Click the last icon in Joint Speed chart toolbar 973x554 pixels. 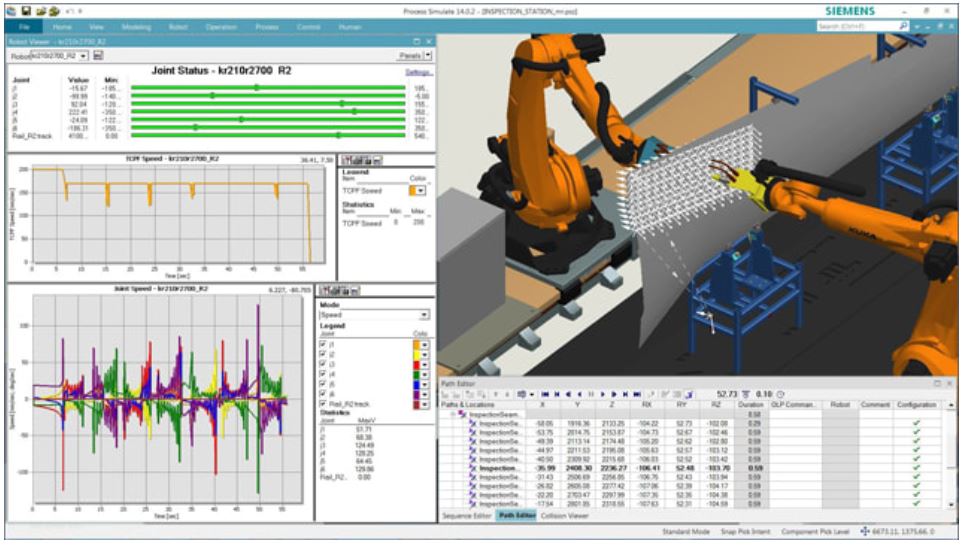(x=356, y=290)
